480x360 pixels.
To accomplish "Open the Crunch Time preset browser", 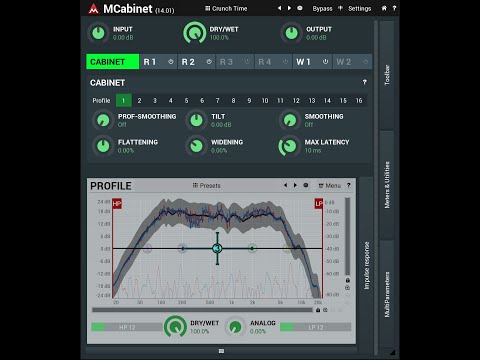I will pyautogui.click(x=226, y=9).
